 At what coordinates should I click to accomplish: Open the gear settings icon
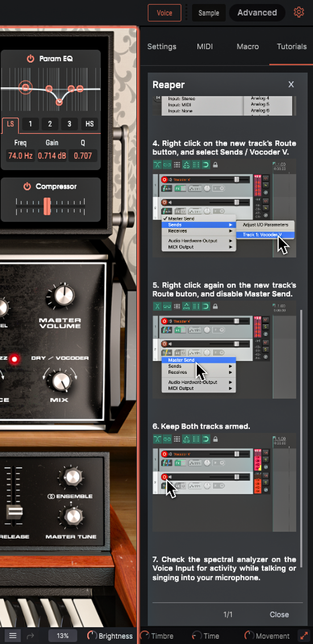(x=299, y=12)
